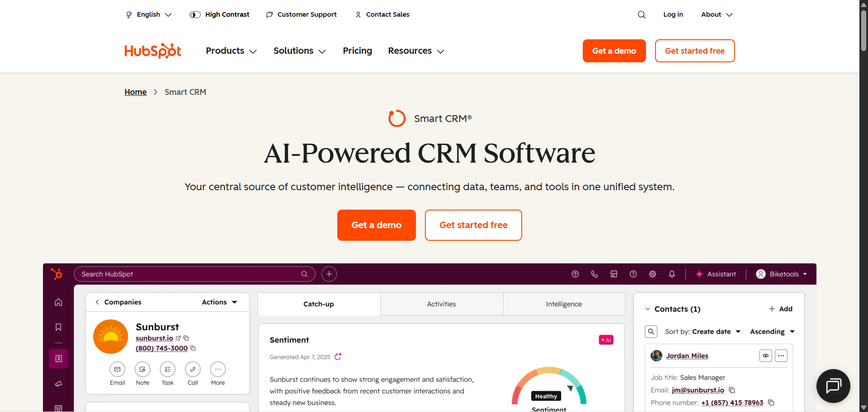Open notifications bell in CRM toolbar
The image size is (868, 412).
(x=672, y=274)
